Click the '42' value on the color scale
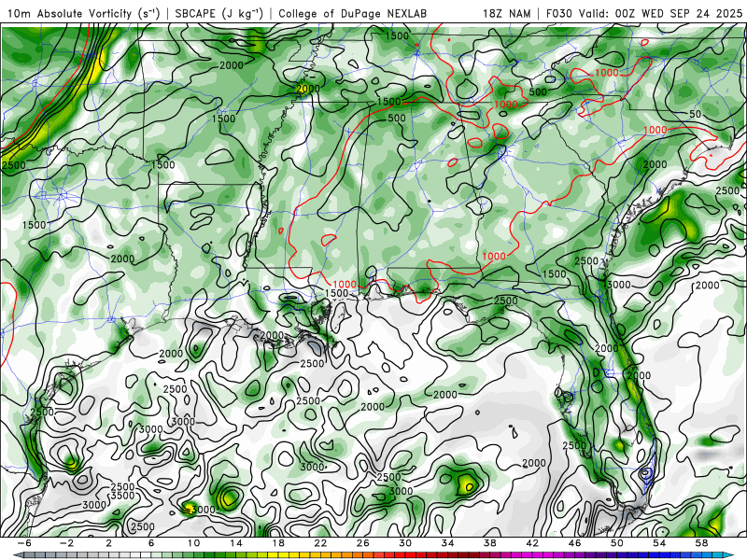Image resolution: width=747 pixels, height=560 pixels. [x=532, y=543]
